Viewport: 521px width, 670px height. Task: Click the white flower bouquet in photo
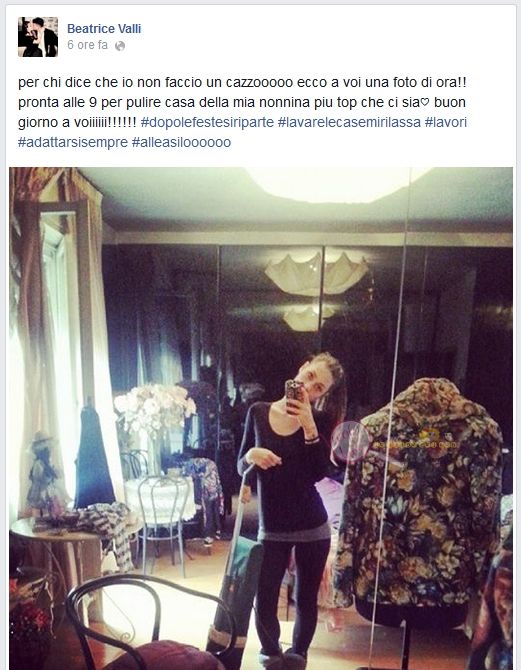coord(154,408)
